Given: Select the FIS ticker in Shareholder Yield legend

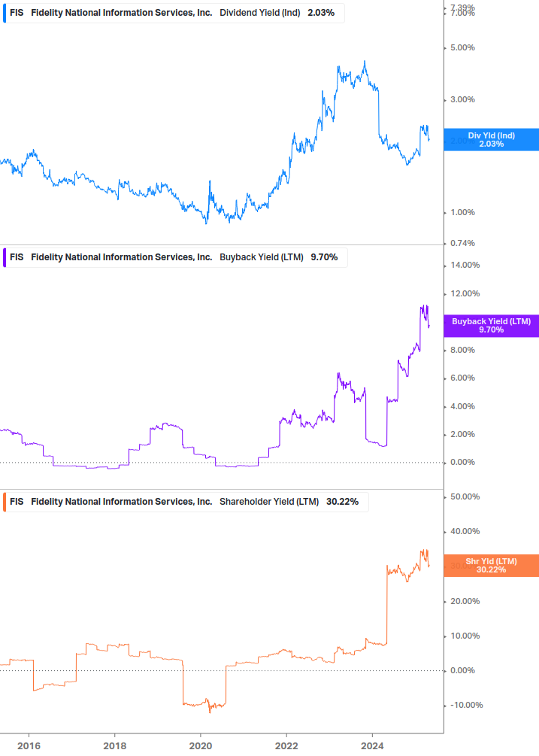Looking at the screenshot, I should (17, 502).
